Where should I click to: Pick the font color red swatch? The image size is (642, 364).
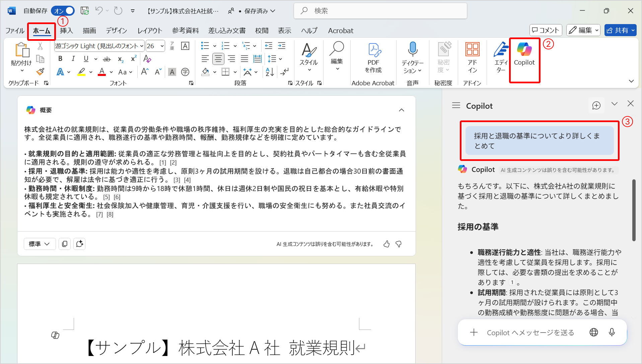tap(102, 72)
